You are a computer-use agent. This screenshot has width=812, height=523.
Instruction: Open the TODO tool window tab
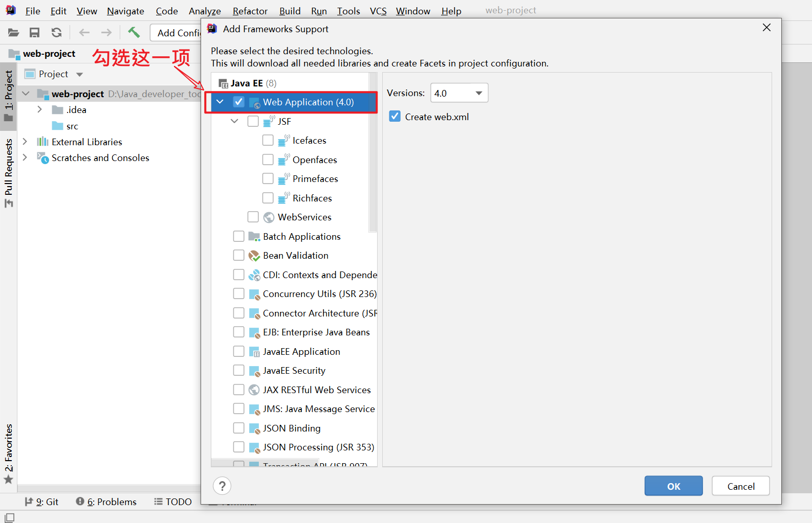click(x=173, y=502)
